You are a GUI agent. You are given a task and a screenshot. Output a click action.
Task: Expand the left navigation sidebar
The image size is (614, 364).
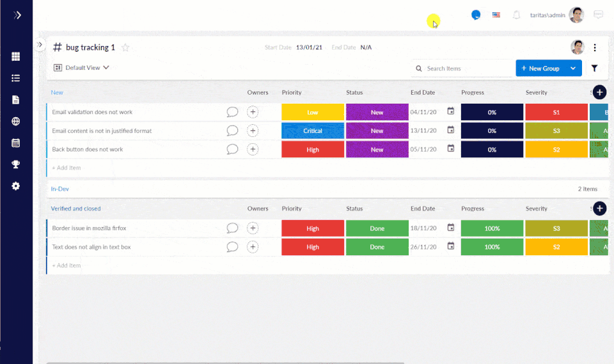point(17,15)
